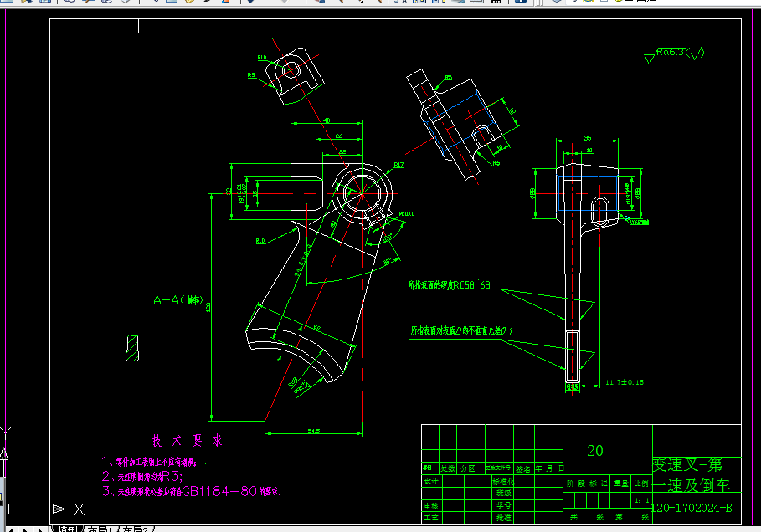Select the 技术要求 heading text

(187, 440)
